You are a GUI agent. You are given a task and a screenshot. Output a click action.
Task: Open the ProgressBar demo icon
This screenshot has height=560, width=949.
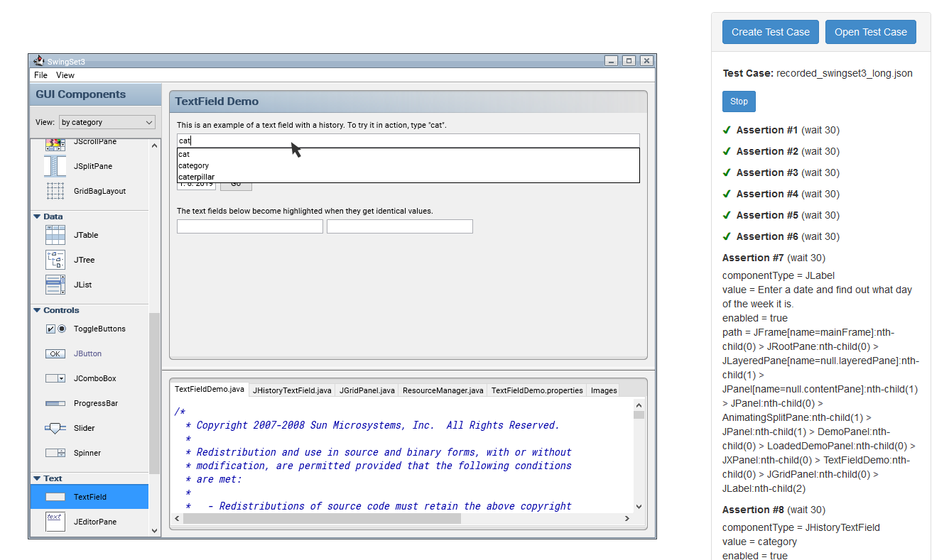(x=55, y=403)
